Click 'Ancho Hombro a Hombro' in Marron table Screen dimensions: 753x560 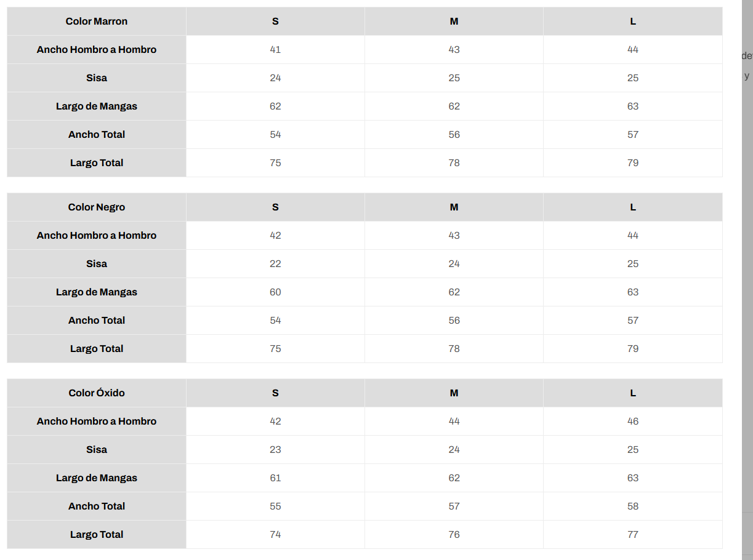(x=97, y=50)
